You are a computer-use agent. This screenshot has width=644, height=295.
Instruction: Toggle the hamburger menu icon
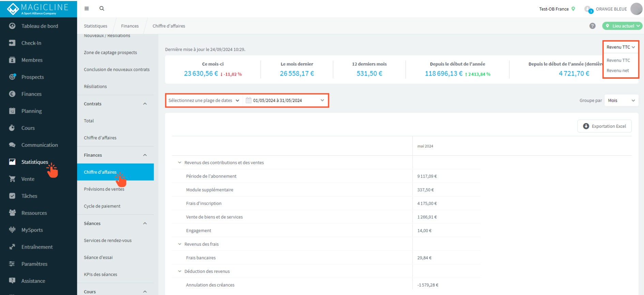tap(87, 9)
